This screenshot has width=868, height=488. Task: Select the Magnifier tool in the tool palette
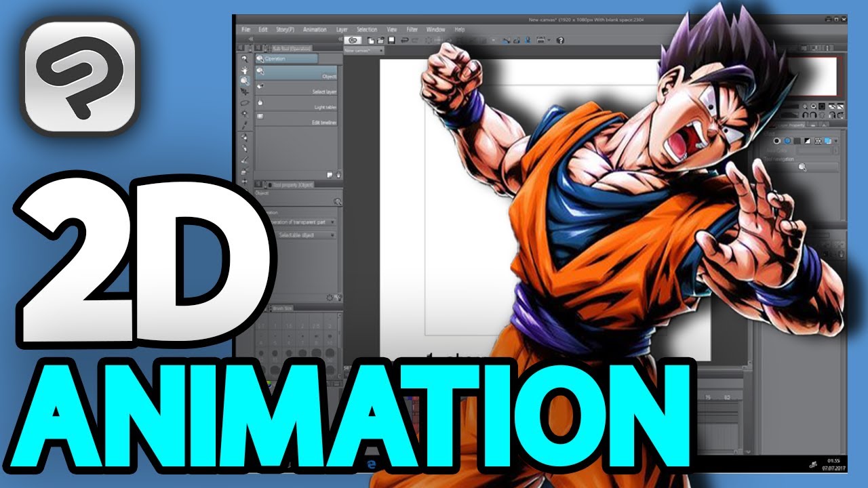pyautogui.click(x=244, y=59)
